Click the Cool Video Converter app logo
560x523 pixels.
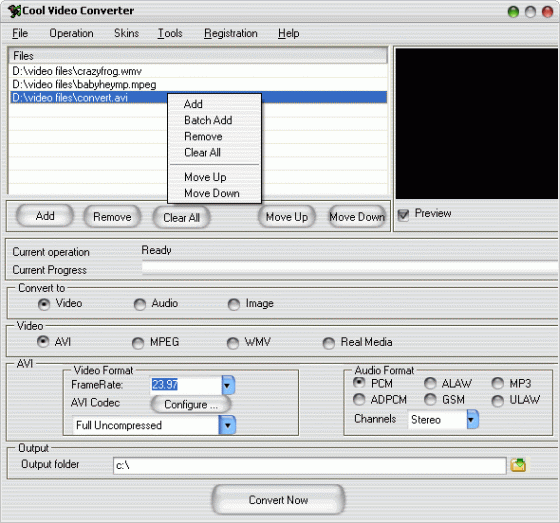coord(14,11)
